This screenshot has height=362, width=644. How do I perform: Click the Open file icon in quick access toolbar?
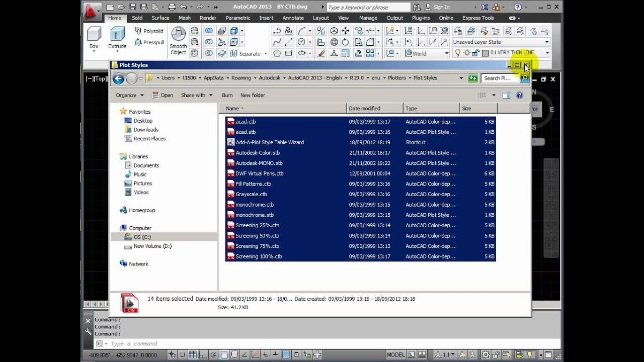(x=122, y=7)
